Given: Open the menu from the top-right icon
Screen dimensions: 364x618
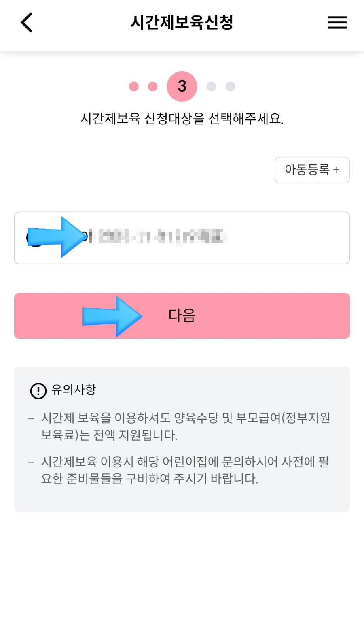Looking at the screenshot, I should [x=337, y=23].
